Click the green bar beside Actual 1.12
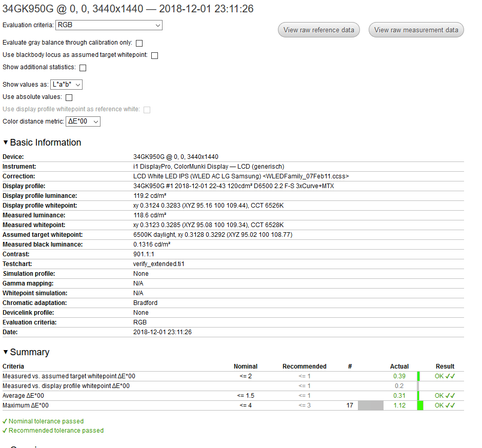 click(420, 405)
